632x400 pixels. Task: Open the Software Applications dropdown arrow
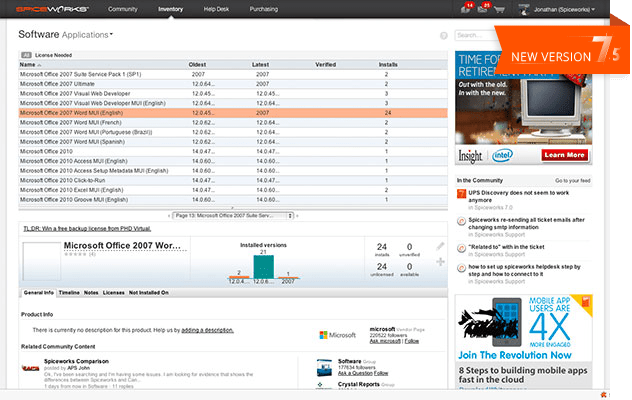(111, 35)
